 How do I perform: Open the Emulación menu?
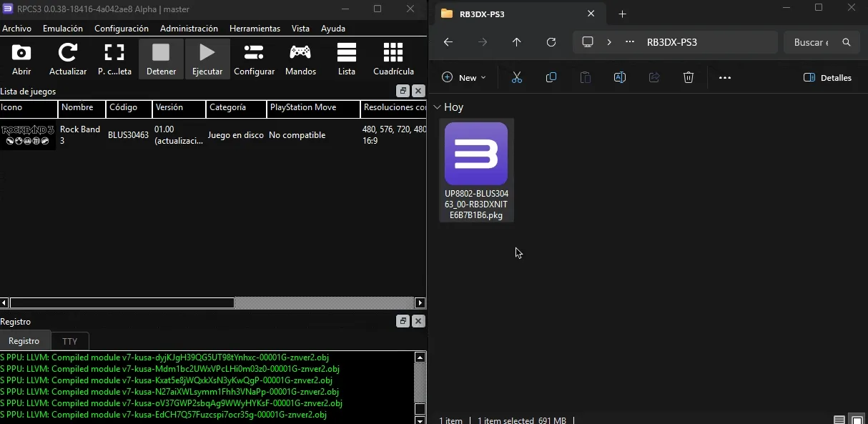tap(62, 29)
